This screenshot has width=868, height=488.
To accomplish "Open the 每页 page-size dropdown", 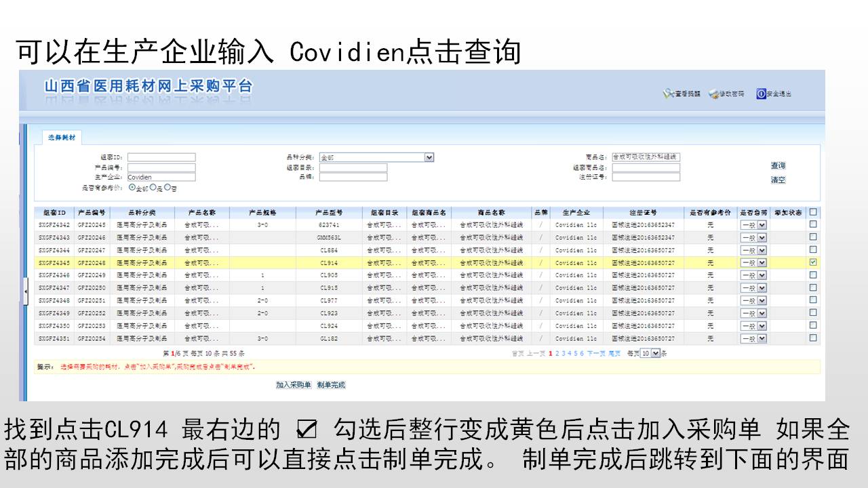I will pos(655,353).
